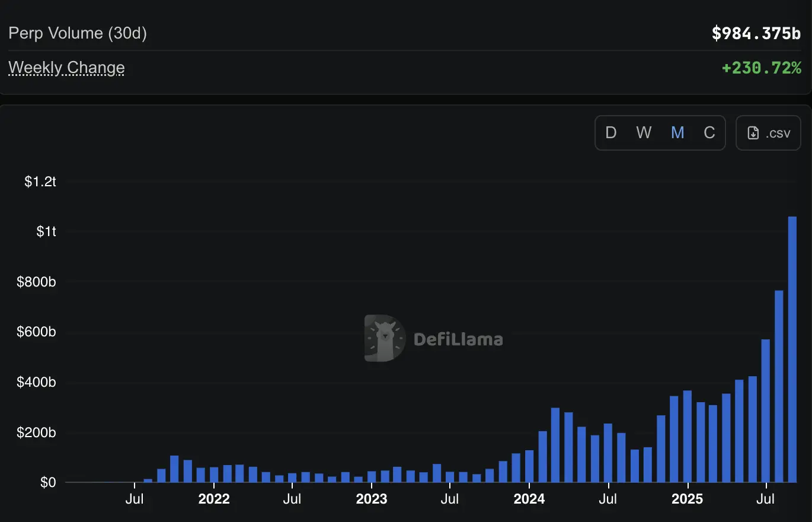Click the 2023 label on the x-axis
This screenshot has width=812, height=522.
372,499
